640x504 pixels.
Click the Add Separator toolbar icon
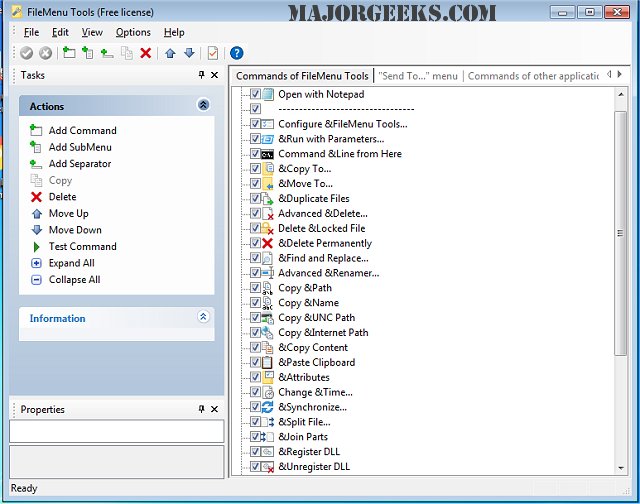[x=107, y=53]
